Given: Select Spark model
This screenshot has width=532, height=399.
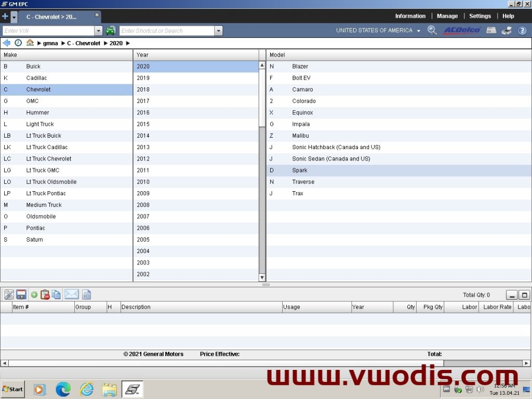Looking at the screenshot, I should [x=399, y=170].
